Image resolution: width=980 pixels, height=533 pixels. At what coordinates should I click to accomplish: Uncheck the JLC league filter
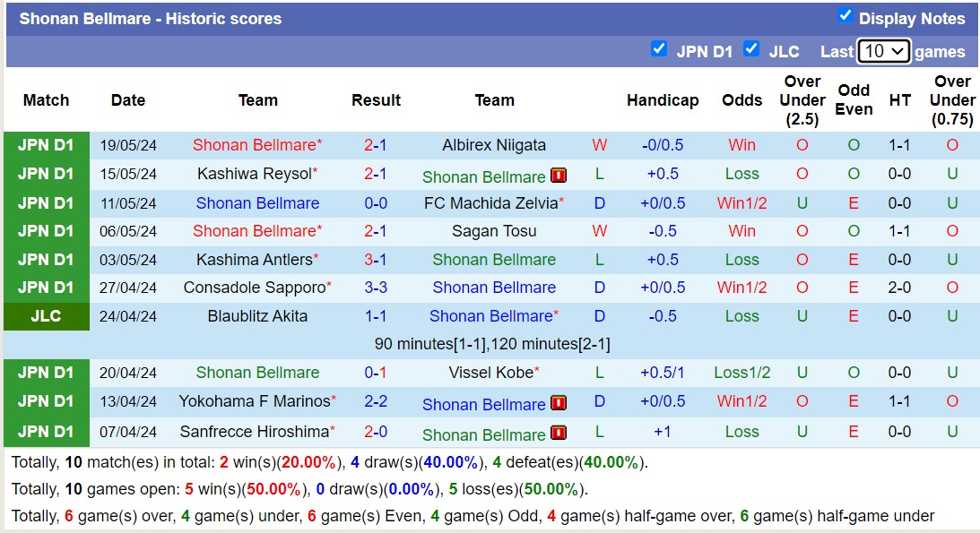(751, 49)
